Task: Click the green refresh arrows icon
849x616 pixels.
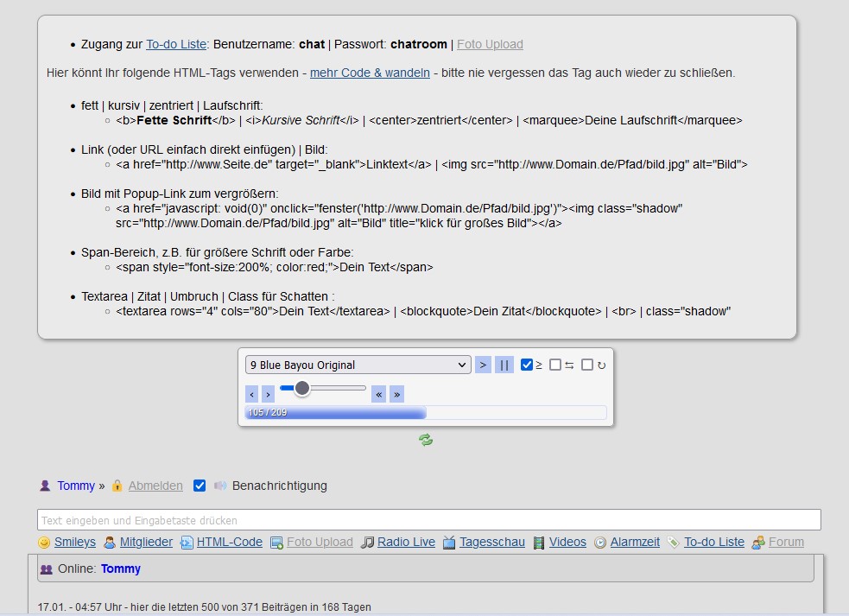Action: 426,440
